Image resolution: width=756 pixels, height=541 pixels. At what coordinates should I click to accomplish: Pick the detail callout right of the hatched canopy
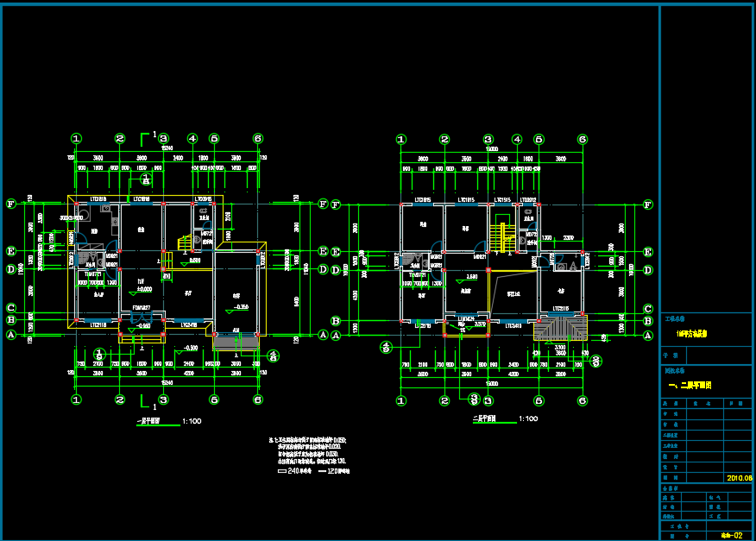coord(596,361)
